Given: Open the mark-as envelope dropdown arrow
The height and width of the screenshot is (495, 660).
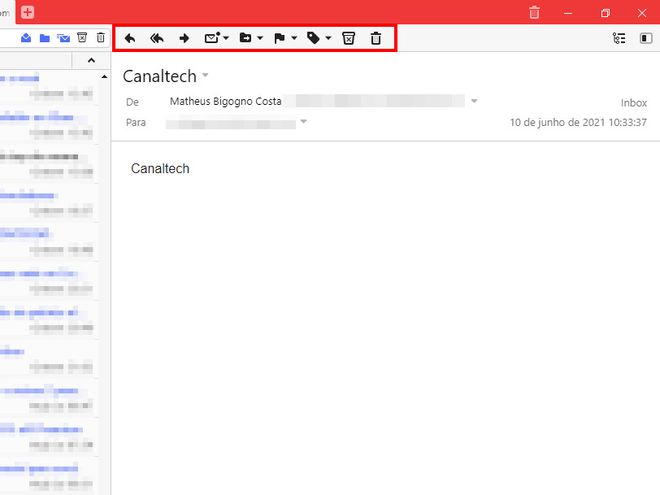Looking at the screenshot, I should click(226, 38).
